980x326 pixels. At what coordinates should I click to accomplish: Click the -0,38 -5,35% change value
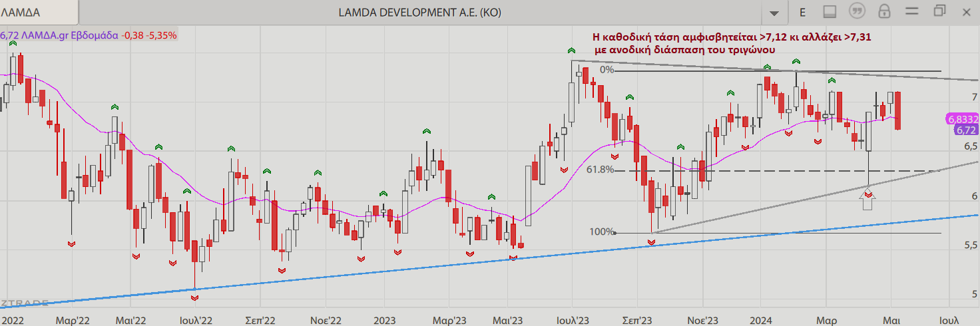(149, 35)
